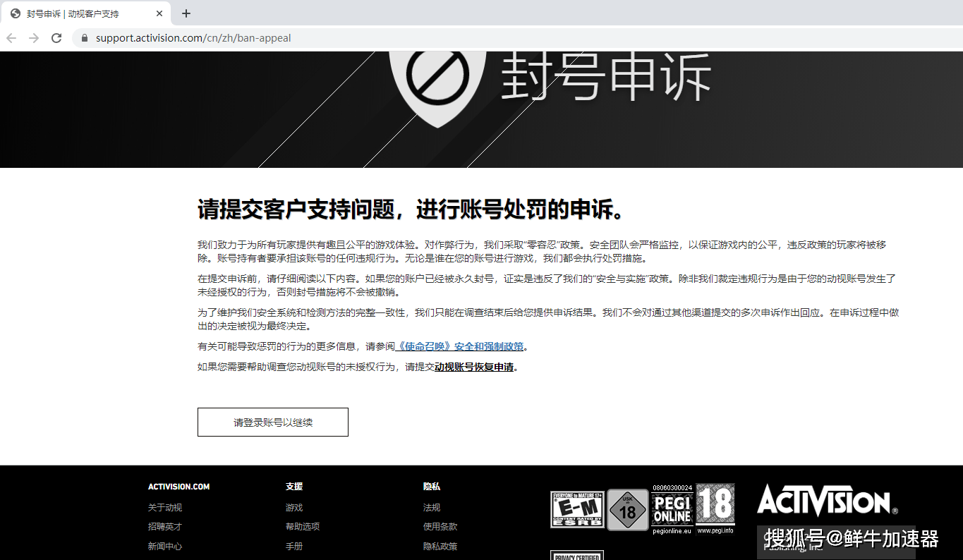Click the ESRB E-M rating badge
Viewport: 963px width, 560px height.
[577, 509]
